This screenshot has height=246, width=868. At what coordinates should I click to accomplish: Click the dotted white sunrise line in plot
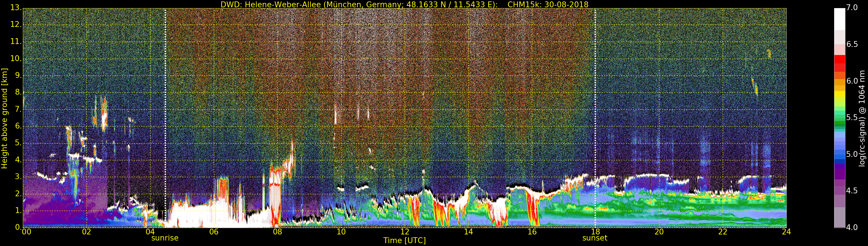[x=165, y=118]
